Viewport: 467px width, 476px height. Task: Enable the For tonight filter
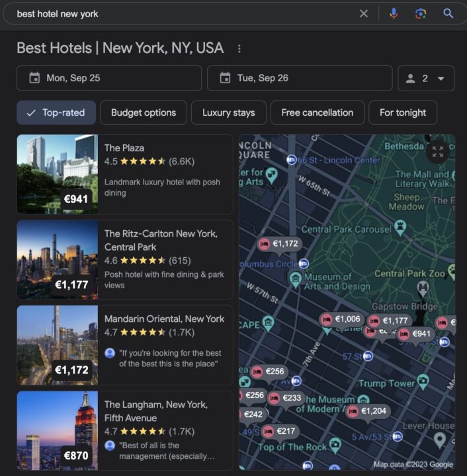tap(403, 112)
